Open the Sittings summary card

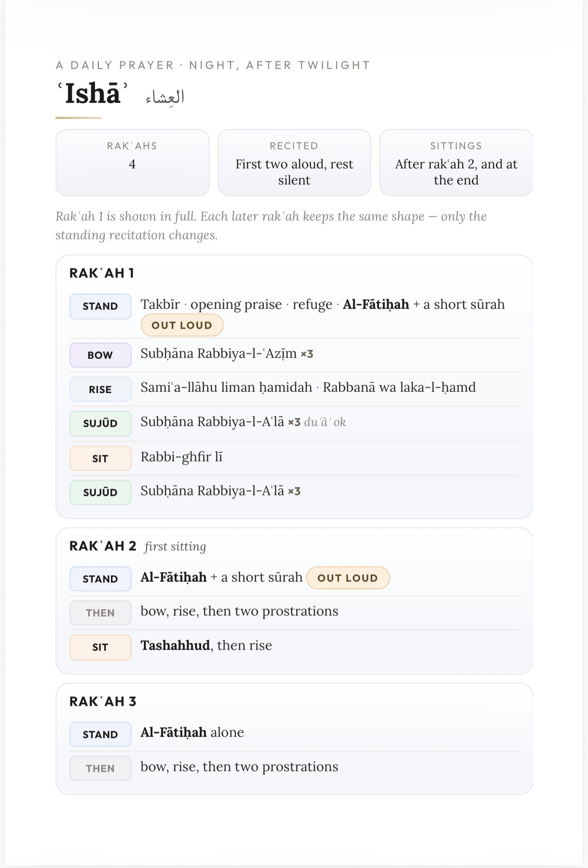(456, 163)
